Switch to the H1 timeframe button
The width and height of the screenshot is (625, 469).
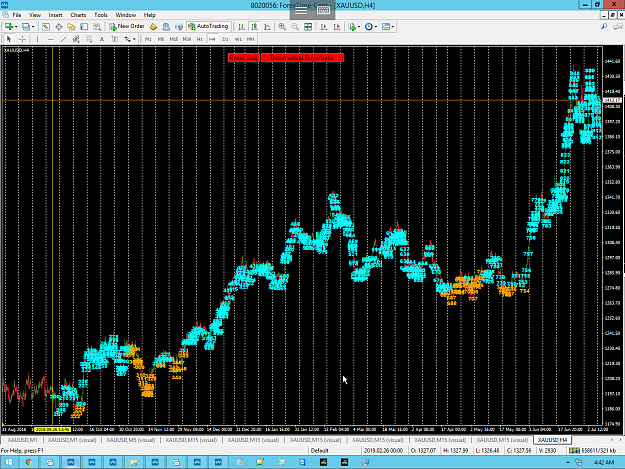coord(200,39)
